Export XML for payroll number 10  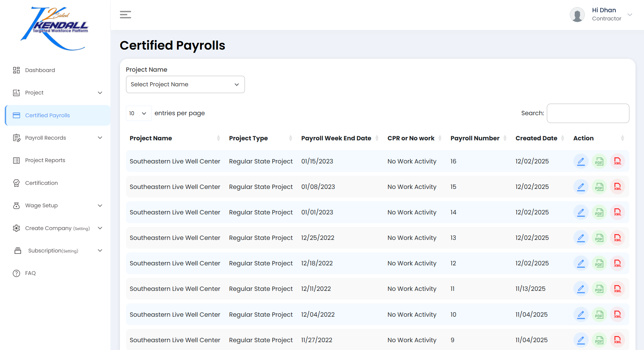617,315
